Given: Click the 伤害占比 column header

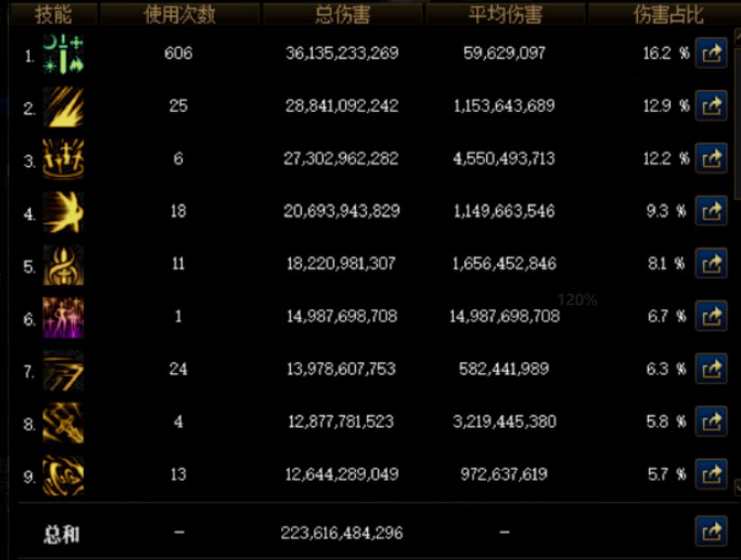Looking at the screenshot, I should click(x=666, y=14).
